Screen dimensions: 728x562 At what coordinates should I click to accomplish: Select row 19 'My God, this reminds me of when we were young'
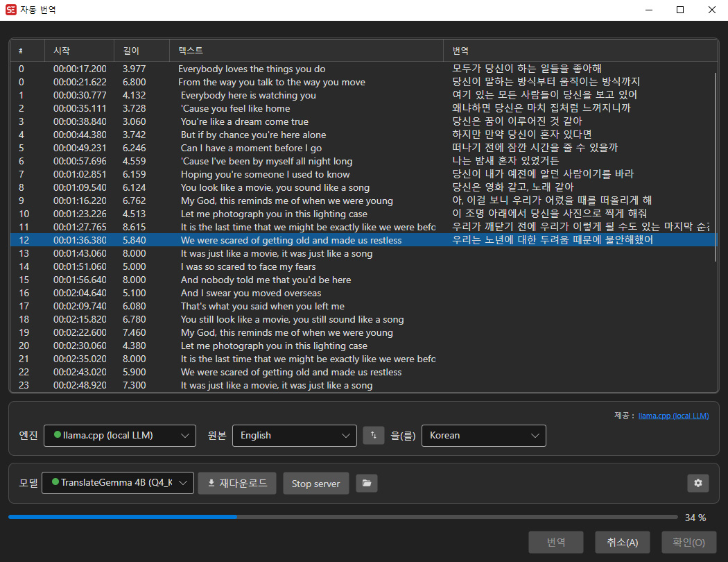[x=362, y=332]
